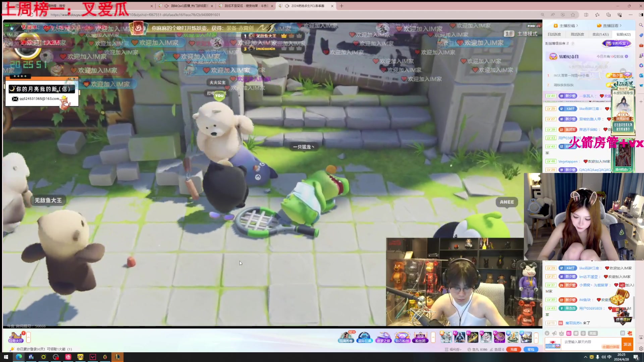Open the 琉璃画卷 activity icon
The width and height of the screenshot is (644, 362).
[346, 337]
